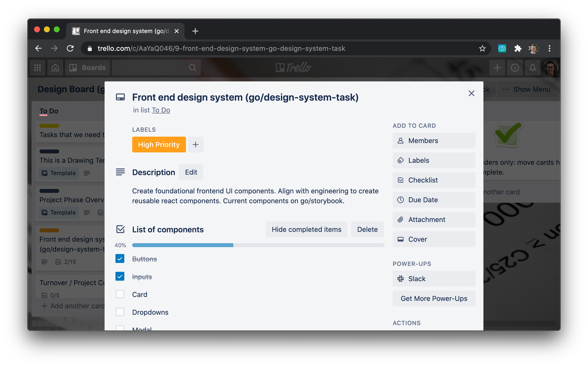Viewport: 588px width, 367px height.
Task: Uncheck the Inputs checklist item
Action: 120,276
